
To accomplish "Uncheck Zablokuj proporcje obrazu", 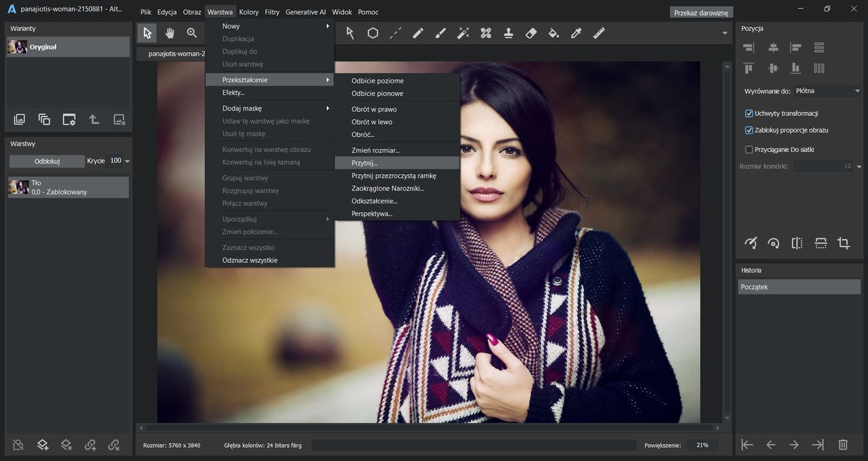I will coord(749,130).
